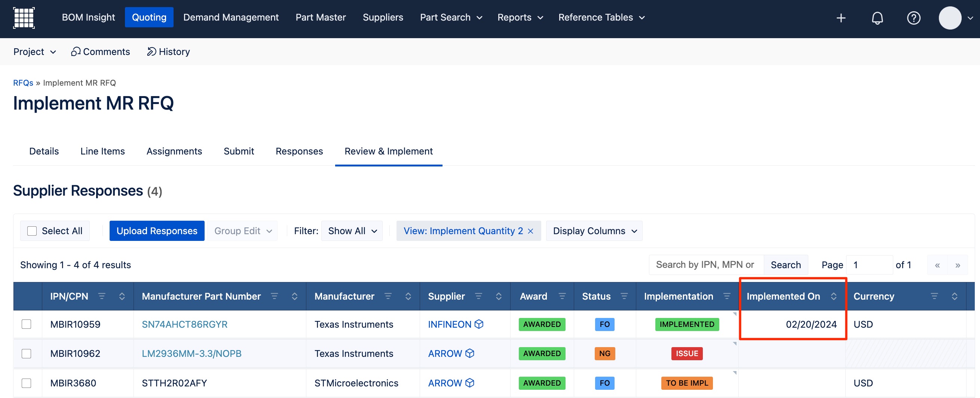Click Currency column filter icon
The width and height of the screenshot is (980, 398).
click(x=934, y=296)
